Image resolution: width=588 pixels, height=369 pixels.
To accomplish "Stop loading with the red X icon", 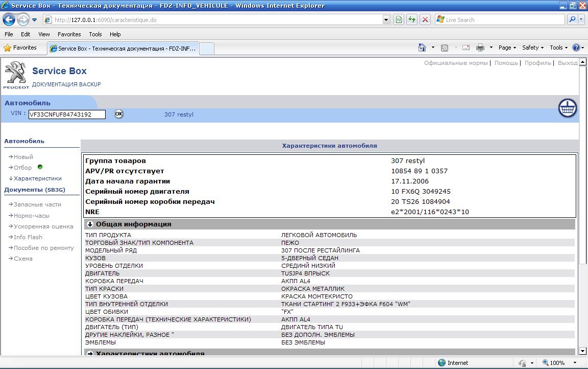I will pos(425,20).
